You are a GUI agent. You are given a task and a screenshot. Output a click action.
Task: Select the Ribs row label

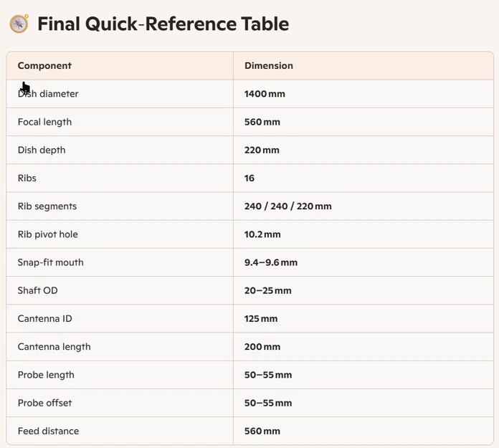coord(27,178)
